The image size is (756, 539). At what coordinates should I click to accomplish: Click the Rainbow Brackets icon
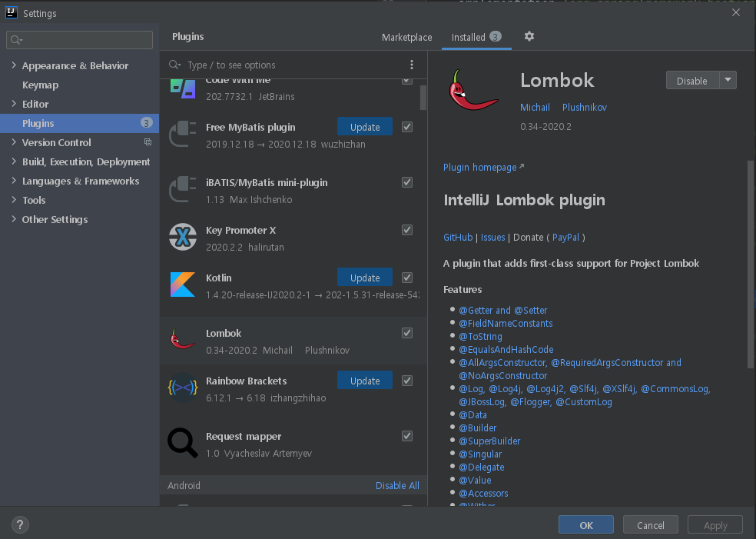pos(183,388)
